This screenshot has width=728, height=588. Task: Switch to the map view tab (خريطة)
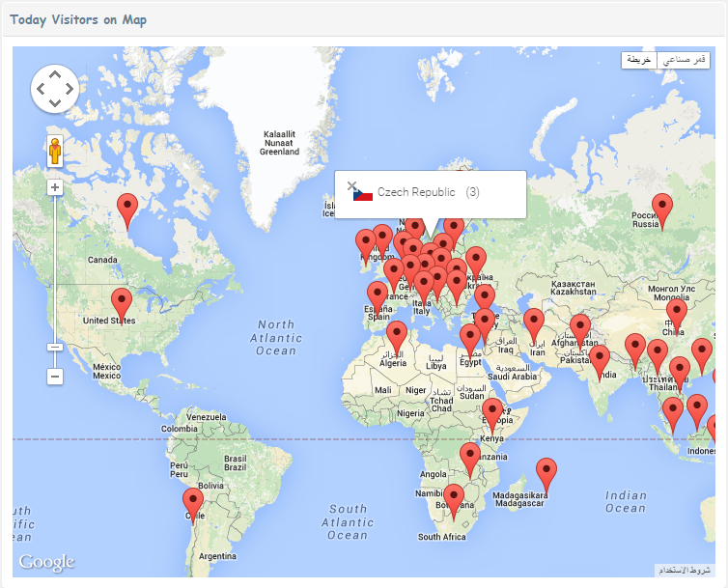click(639, 60)
